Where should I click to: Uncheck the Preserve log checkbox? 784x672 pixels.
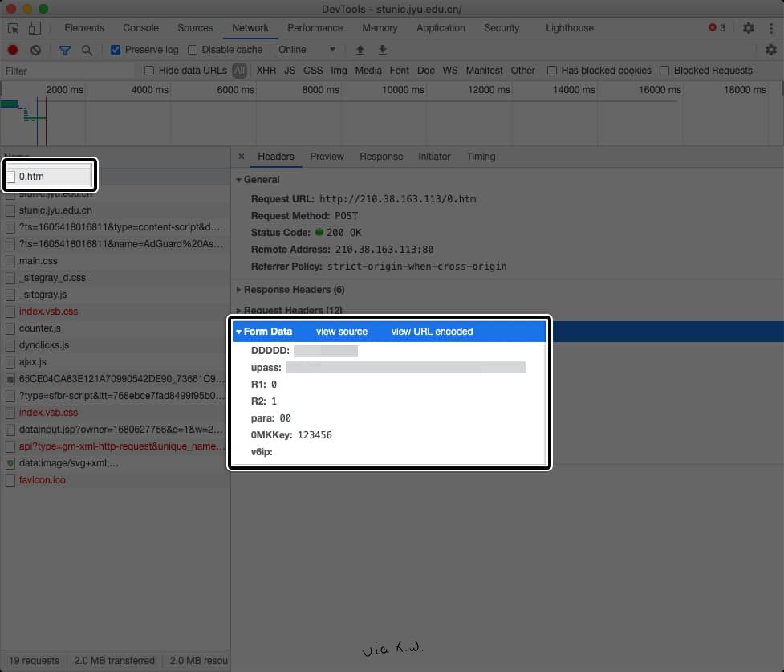point(116,50)
